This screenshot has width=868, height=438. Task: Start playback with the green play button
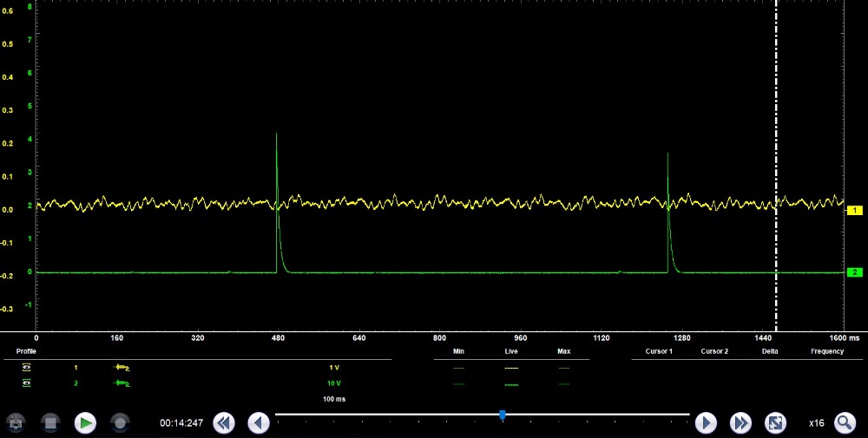coord(85,422)
